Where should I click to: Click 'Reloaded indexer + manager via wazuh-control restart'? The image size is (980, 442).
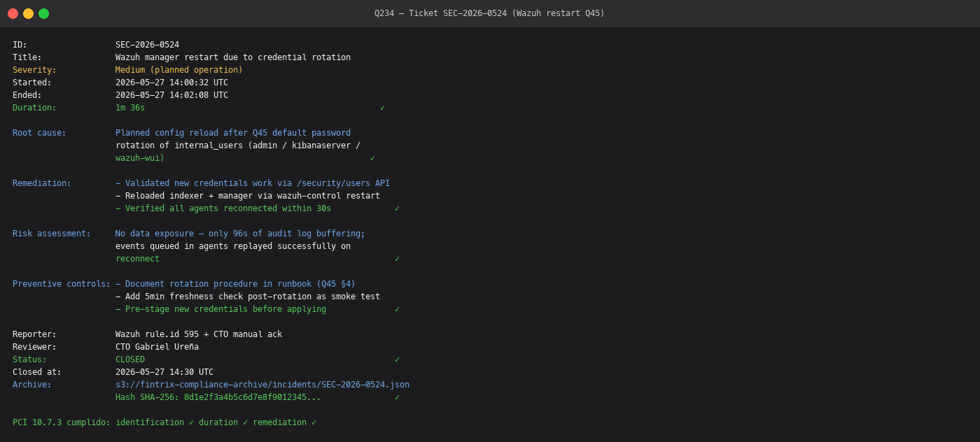[x=253, y=196]
